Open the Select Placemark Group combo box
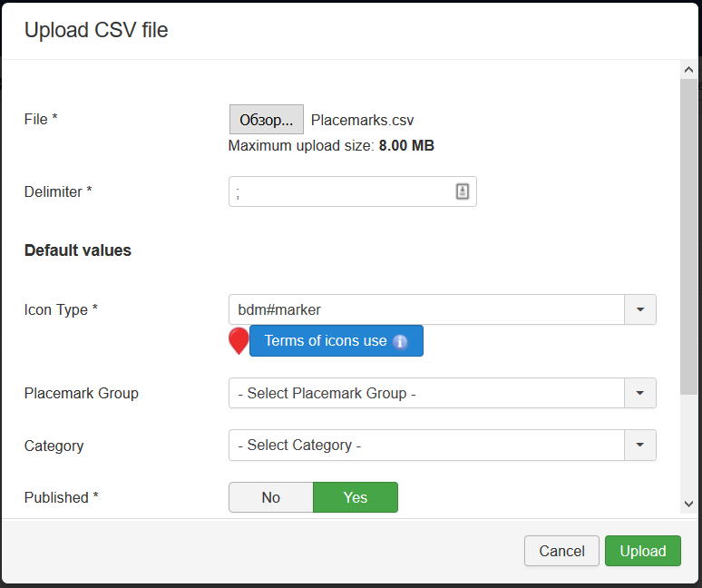Image resolution: width=702 pixels, height=588 pixels. pos(426,393)
